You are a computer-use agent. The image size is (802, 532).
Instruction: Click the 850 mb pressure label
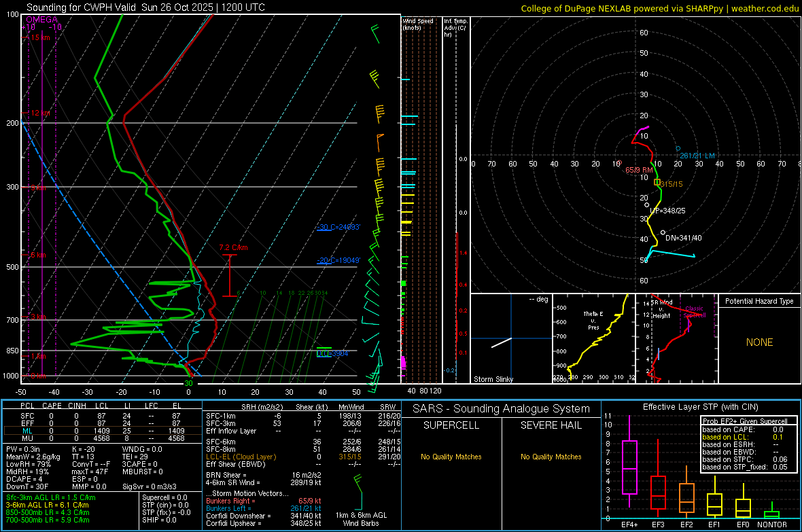[12, 351]
